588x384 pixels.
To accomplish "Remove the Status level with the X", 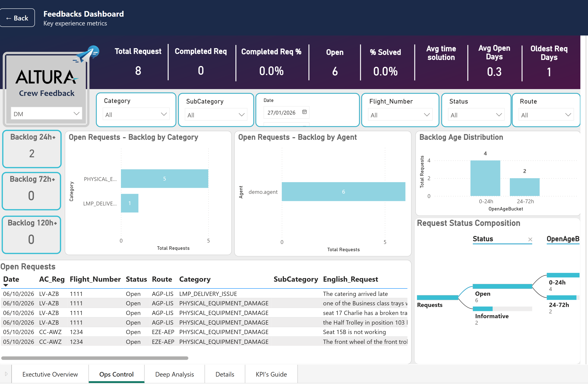I will [530, 239].
